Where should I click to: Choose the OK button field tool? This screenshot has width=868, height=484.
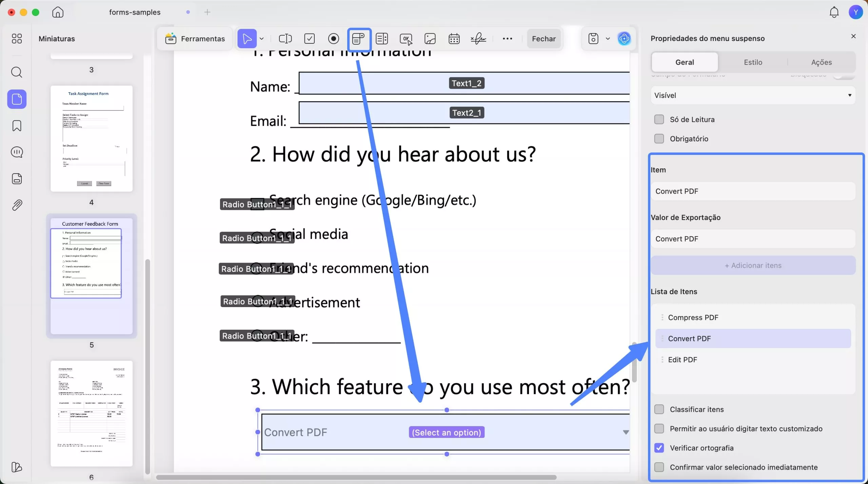(x=406, y=39)
